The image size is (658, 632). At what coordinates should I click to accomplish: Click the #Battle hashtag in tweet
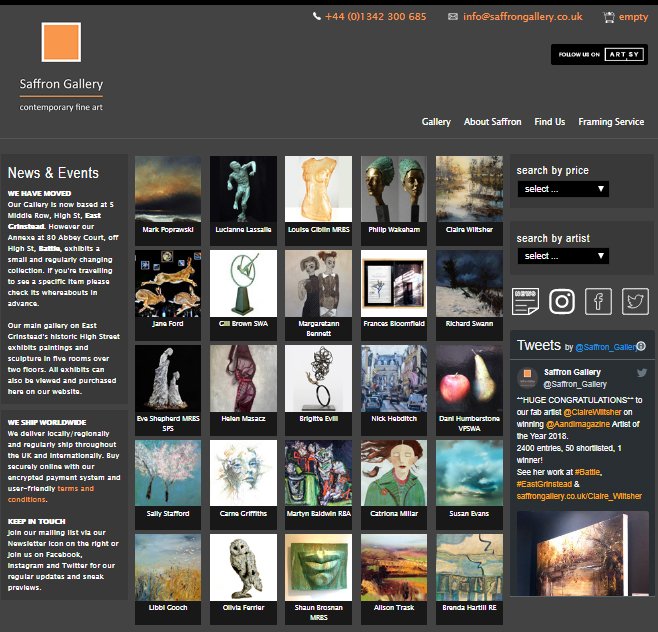tap(588, 472)
